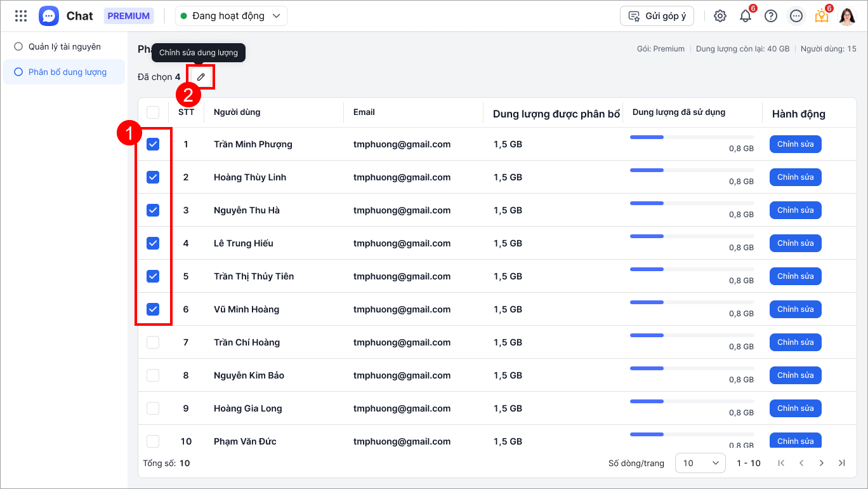Click usage bar for Lê Trung Hiếu

[x=692, y=236]
